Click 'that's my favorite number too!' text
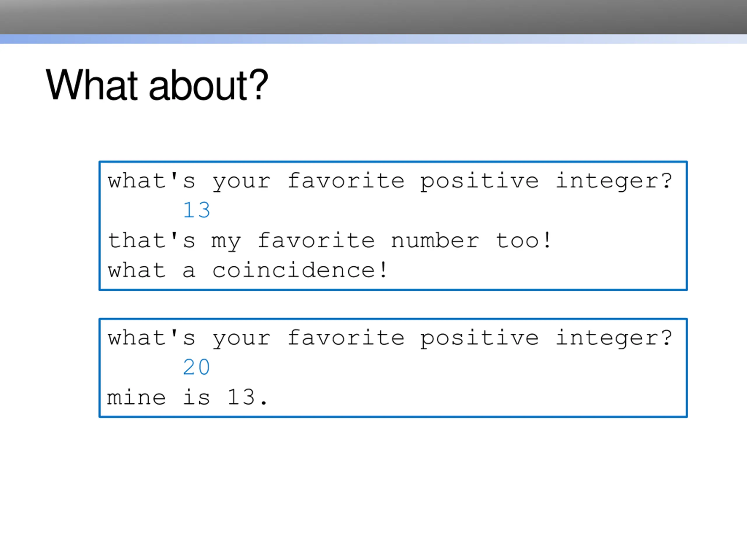 tap(329, 241)
